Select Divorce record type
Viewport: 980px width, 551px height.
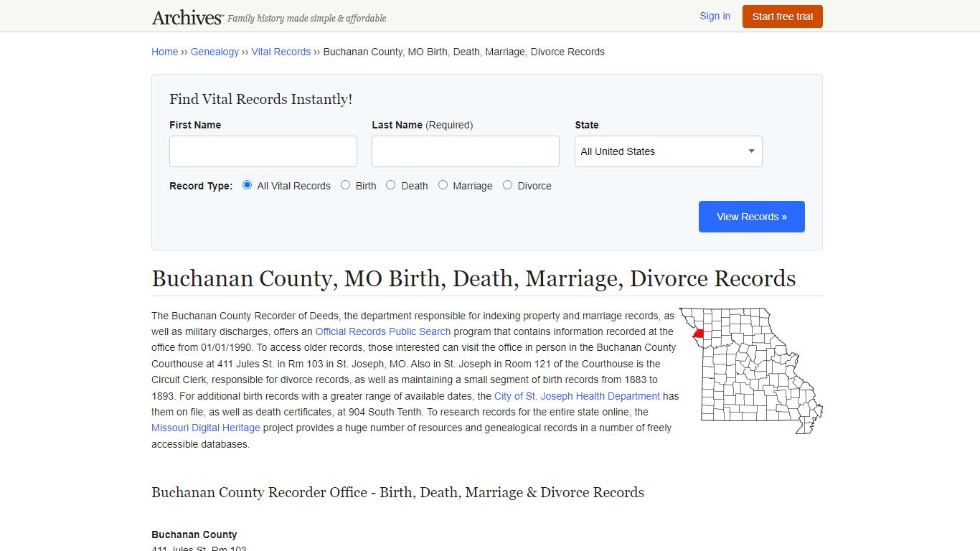coord(508,185)
